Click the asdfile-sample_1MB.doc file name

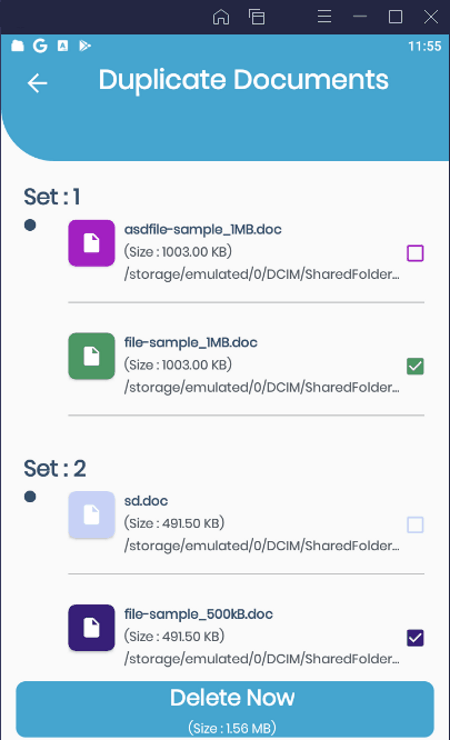coord(203,229)
